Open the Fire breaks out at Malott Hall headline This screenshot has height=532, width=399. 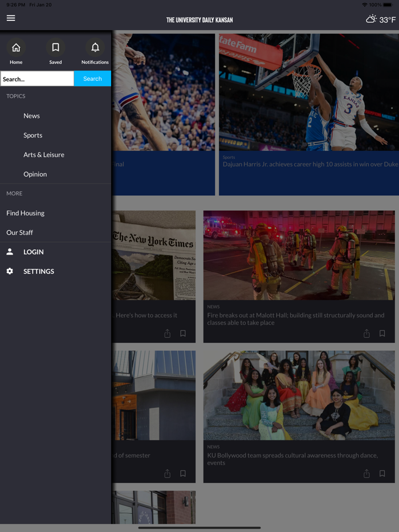[x=296, y=319]
